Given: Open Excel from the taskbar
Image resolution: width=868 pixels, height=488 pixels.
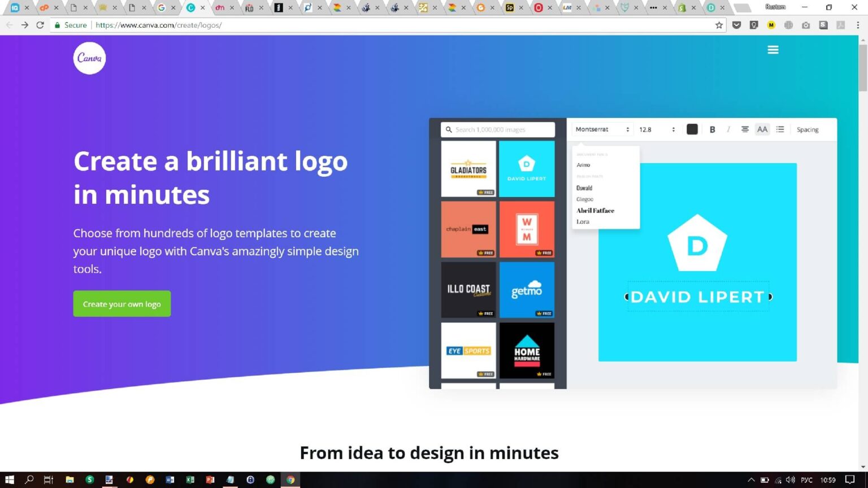Looking at the screenshot, I should click(190, 480).
